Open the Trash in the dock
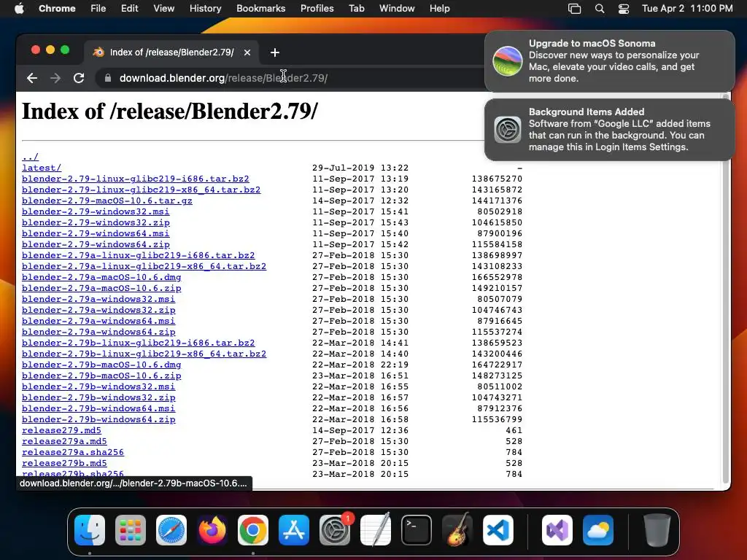The image size is (747, 560). tap(657, 530)
